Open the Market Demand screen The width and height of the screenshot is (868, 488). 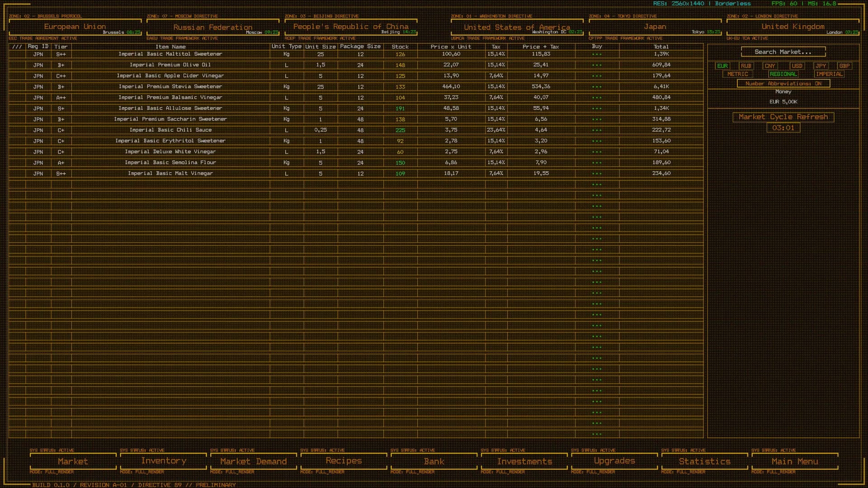click(254, 461)
